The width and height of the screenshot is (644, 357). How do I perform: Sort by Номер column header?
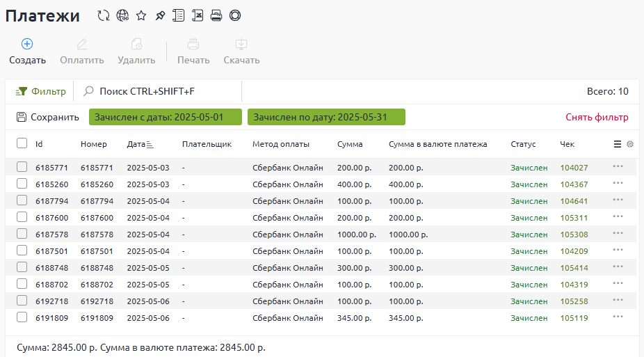pyautogui.click(x=94, y=144)
